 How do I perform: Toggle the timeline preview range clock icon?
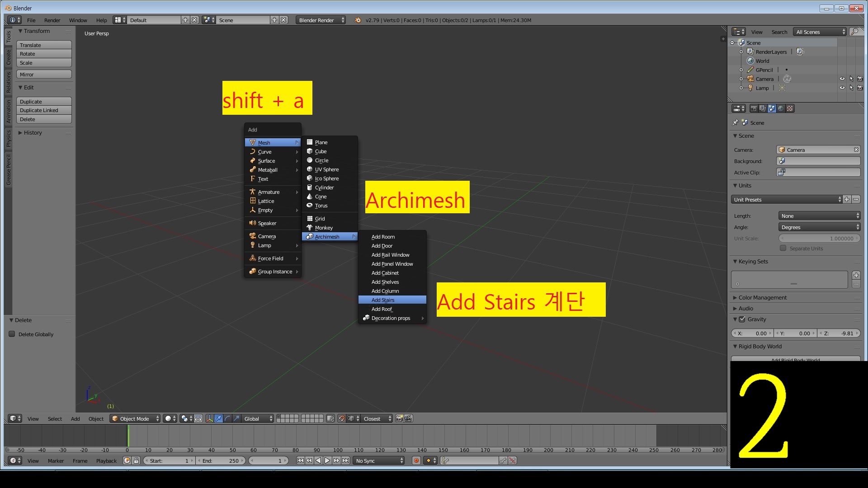pyautogui.click(x=127, y=460)
